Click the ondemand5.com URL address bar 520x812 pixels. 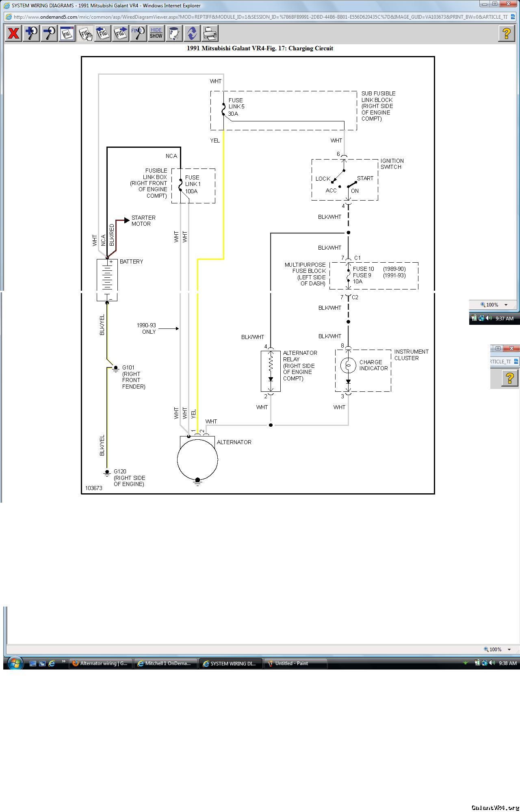pyautogui.click(x=260, y=17)
